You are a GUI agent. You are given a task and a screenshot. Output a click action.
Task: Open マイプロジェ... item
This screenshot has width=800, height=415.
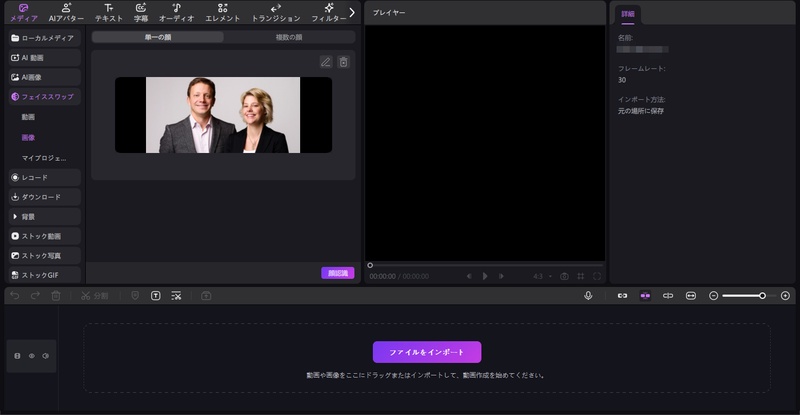tap(44, 158)
